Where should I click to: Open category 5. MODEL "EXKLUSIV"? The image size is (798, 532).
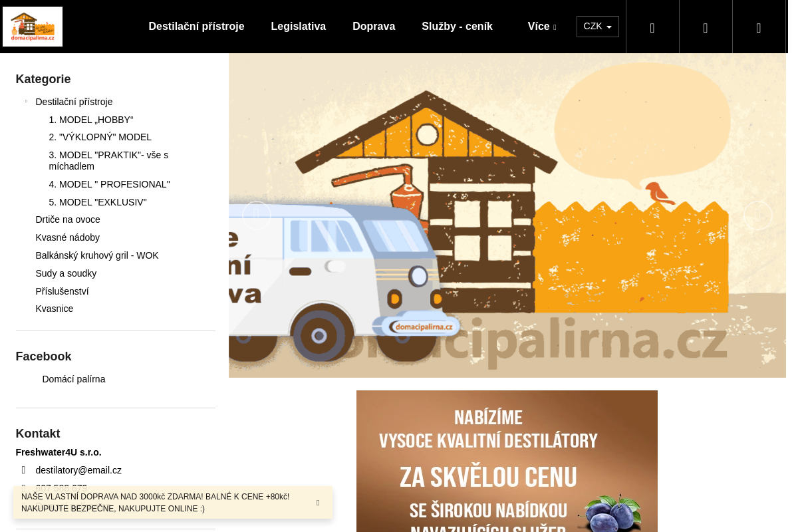click(x=98, y=202)
